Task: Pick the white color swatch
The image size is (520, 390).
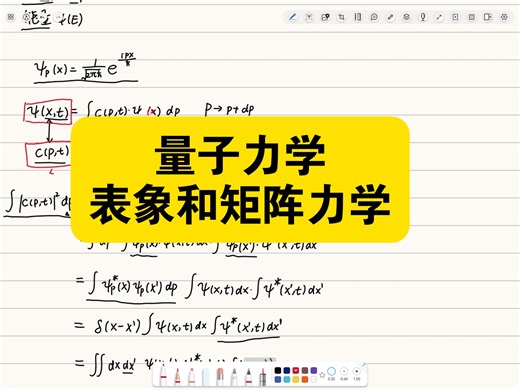Action: click(314, 379)
